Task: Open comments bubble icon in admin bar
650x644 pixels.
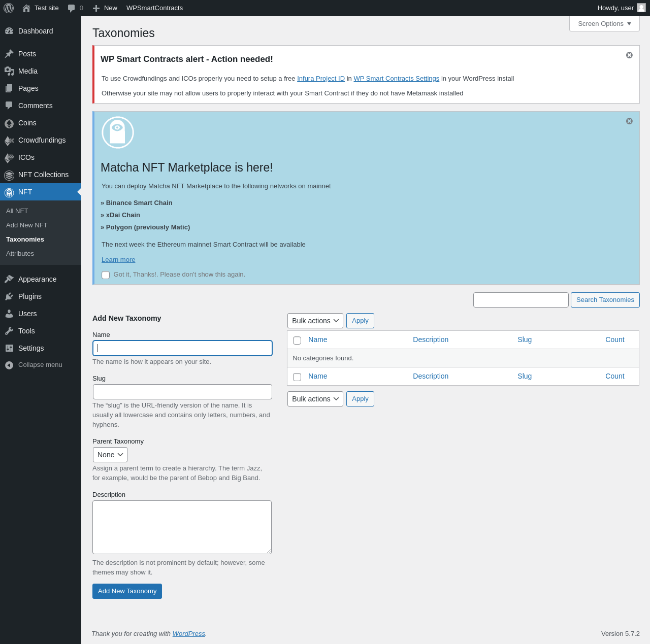Action: (72, 8)
